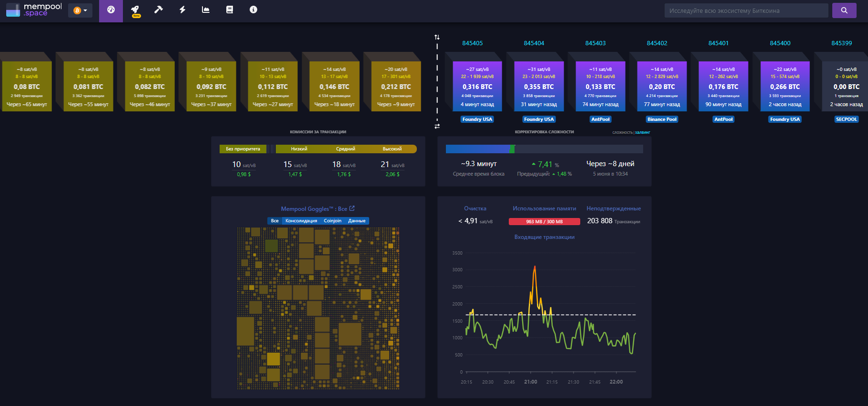Open the Mining hammer icon
Screen dimensions: 868x406
(159, 10)
